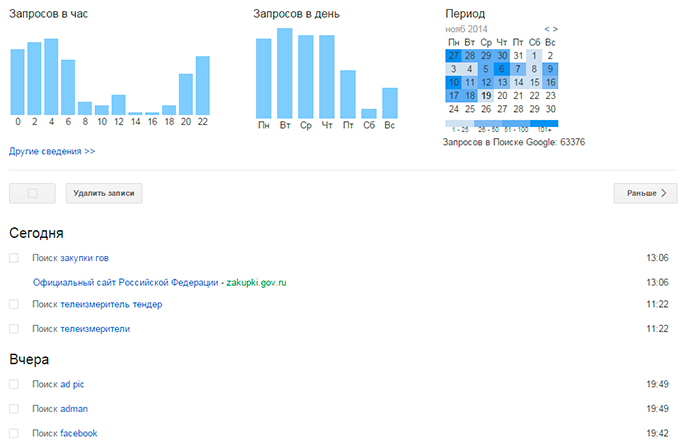Viewport: 700px width, 440px height.
Task: Tick the 'facebook' search entry checkbox
Action: click(x=14, y=433)
